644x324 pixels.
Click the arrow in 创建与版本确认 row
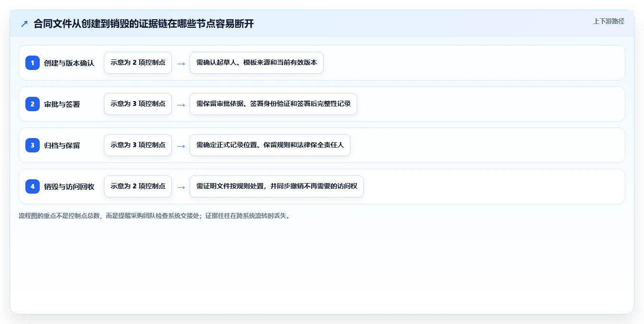(x=181, y=63)
